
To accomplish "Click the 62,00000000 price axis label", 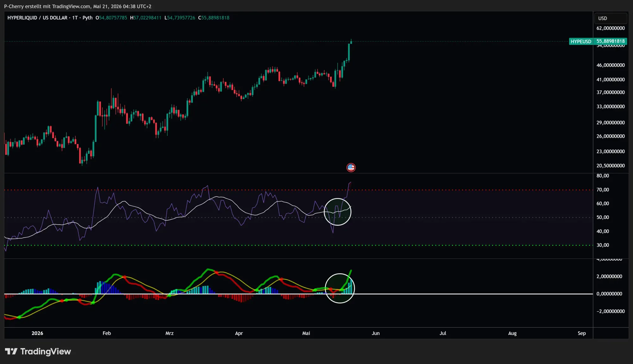I will pos(611,28).
